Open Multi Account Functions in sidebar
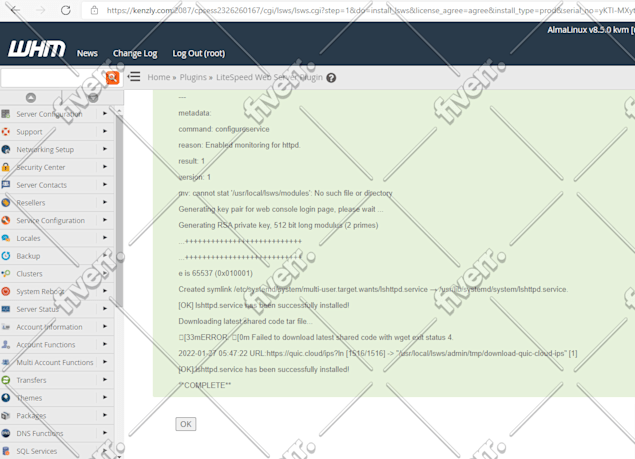635x459 pixels. (55, 362)
